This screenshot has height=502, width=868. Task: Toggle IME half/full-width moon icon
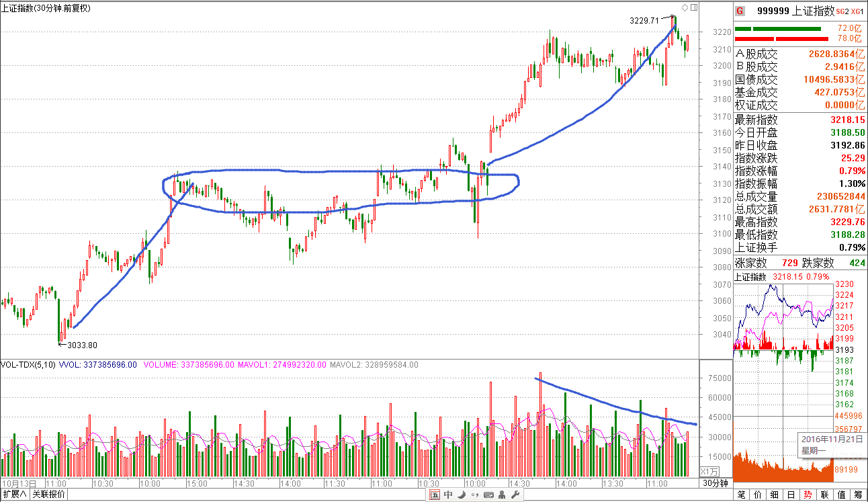tap(461, 495)
